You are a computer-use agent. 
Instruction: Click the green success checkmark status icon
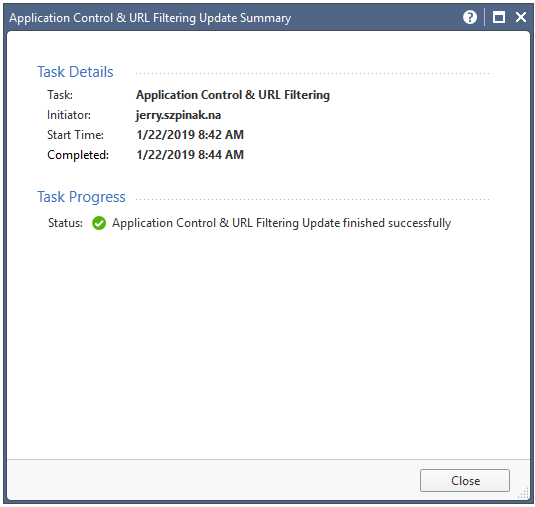click(x=99, y=223)
